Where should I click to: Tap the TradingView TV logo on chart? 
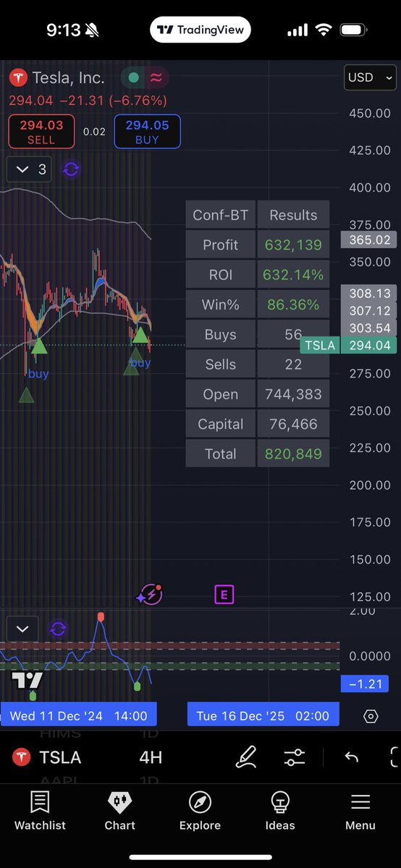(28, 680)
